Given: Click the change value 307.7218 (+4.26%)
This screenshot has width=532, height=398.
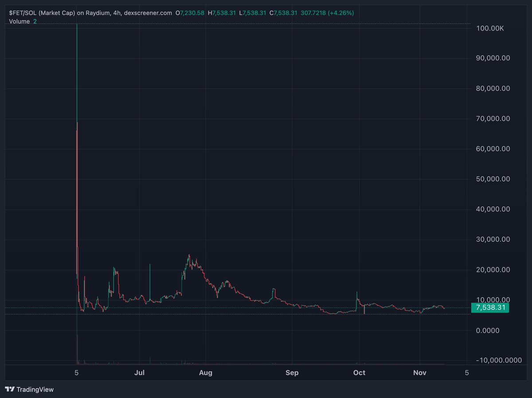Looking at the screenshot, I should (327, 13).
